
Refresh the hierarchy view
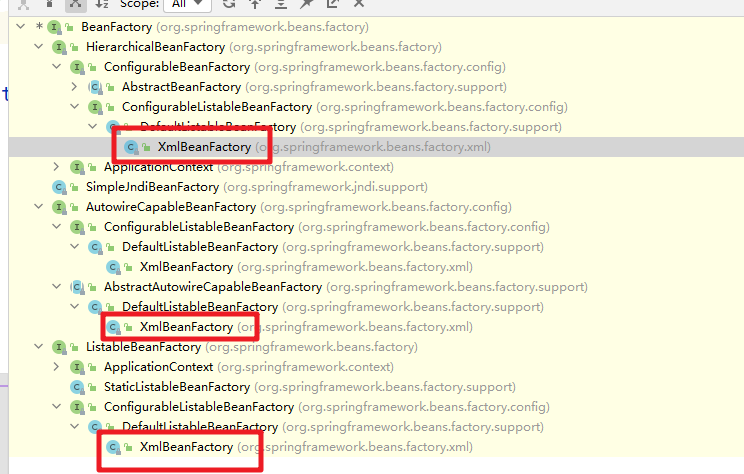[229, 4]
